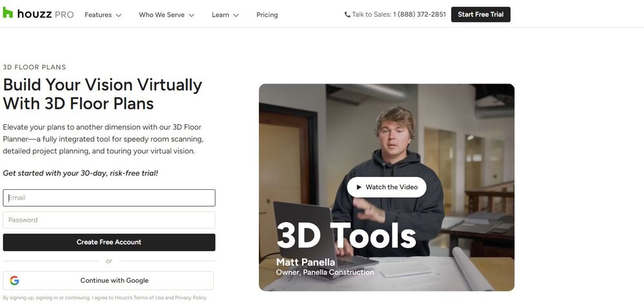The width and height of the screenshot is (644, 307).
Task: Click the PRO text beside the logo
Action: click(64, 14)
